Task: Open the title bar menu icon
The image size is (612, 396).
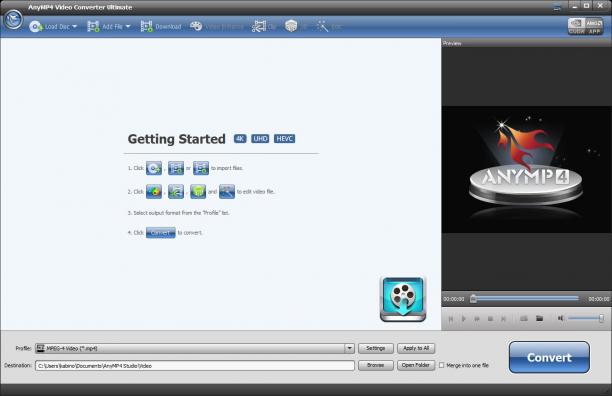Action: (x=557, y=7)
